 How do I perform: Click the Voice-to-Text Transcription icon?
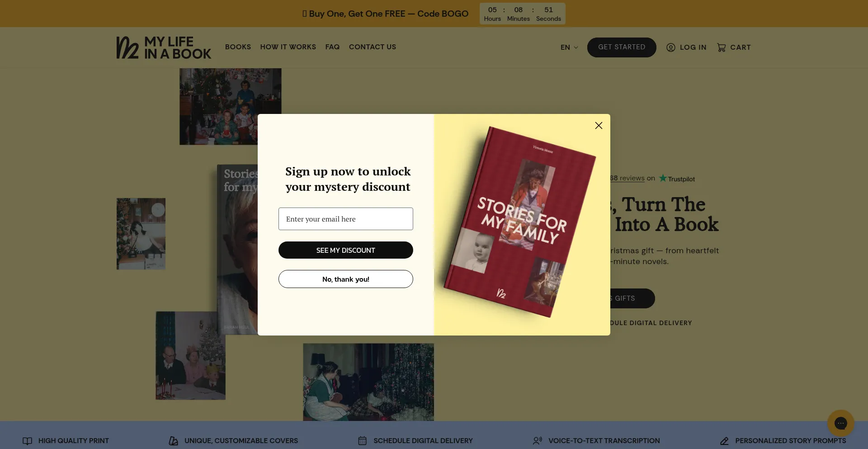click(x=537, y=441)
